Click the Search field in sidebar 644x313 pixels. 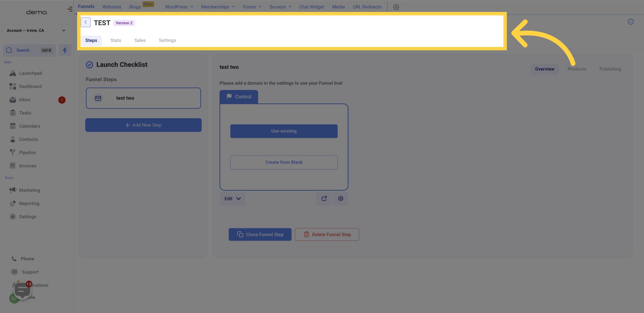click(29, 50)
